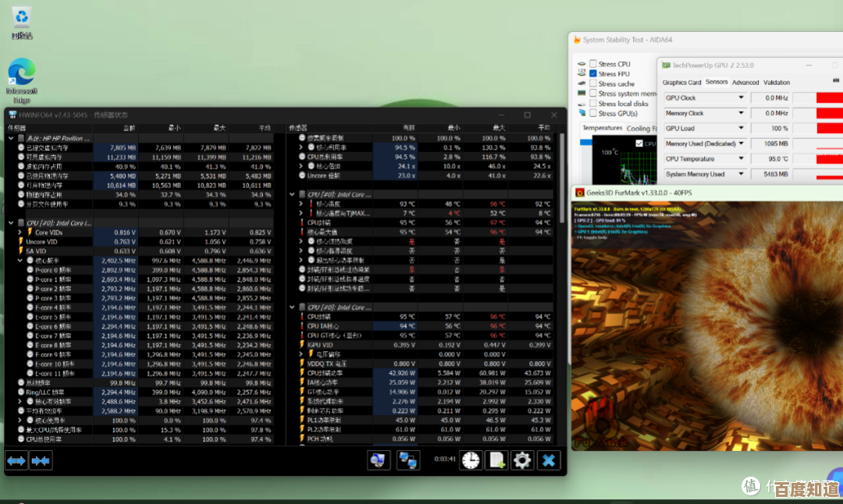843x504 pixels.
Task: Click the GPU-Z screenshot camera icon
Action: coord(835,81)
